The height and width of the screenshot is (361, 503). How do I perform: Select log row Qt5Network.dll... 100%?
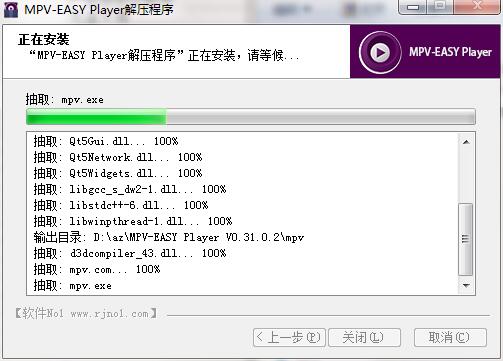click(x=118, y=157)
